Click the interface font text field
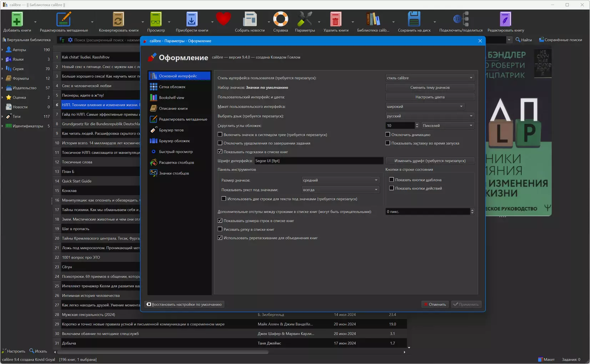590x364 pixels. [318, 161]
